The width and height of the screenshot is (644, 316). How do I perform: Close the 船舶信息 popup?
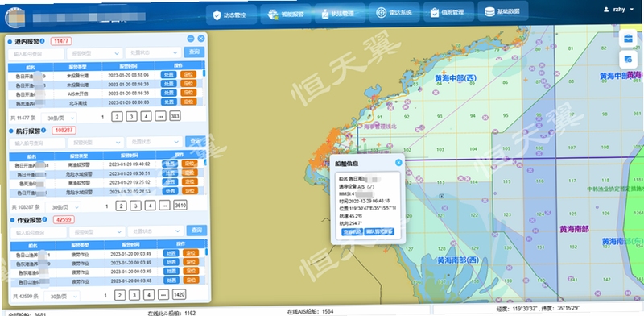tap(398, 163)
